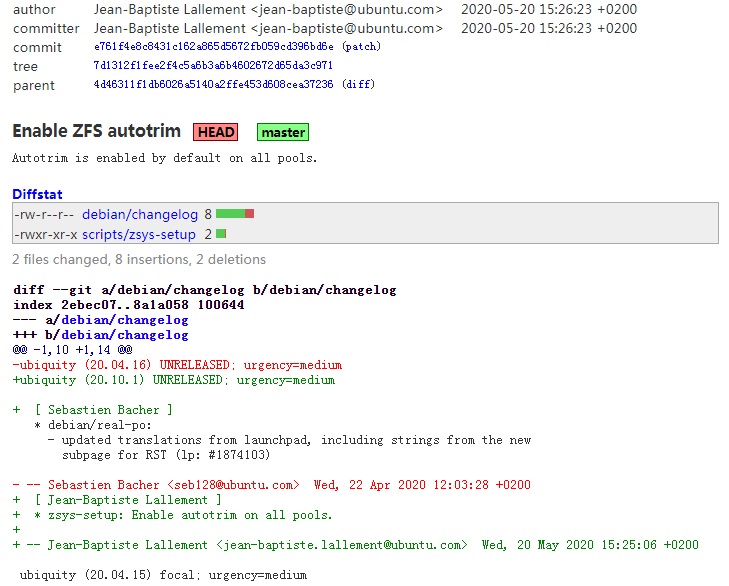The image size is (729, 586).
Task: Click the -rwxr-xr-x file mode text
Action: [46, 234]
